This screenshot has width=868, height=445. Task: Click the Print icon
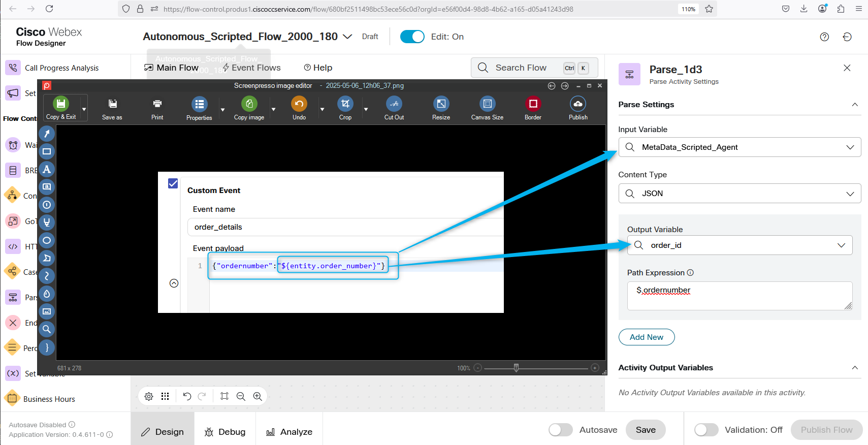157,104
